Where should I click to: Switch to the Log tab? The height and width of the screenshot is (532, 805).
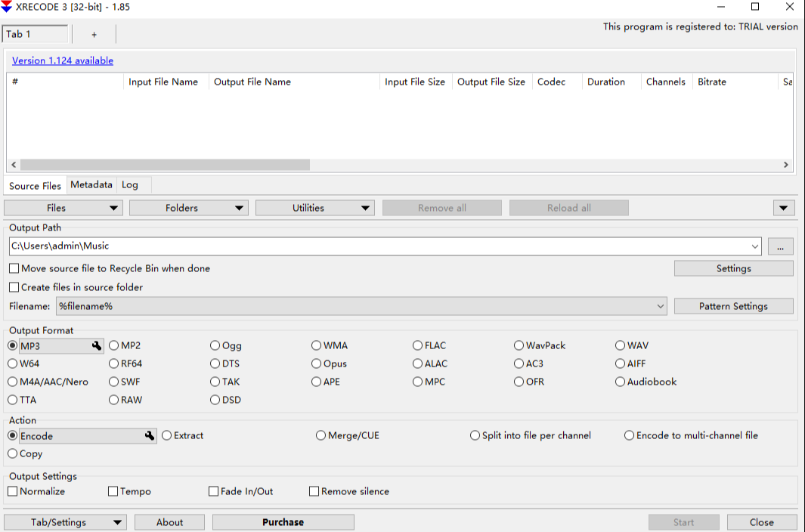tap(130, 184)
